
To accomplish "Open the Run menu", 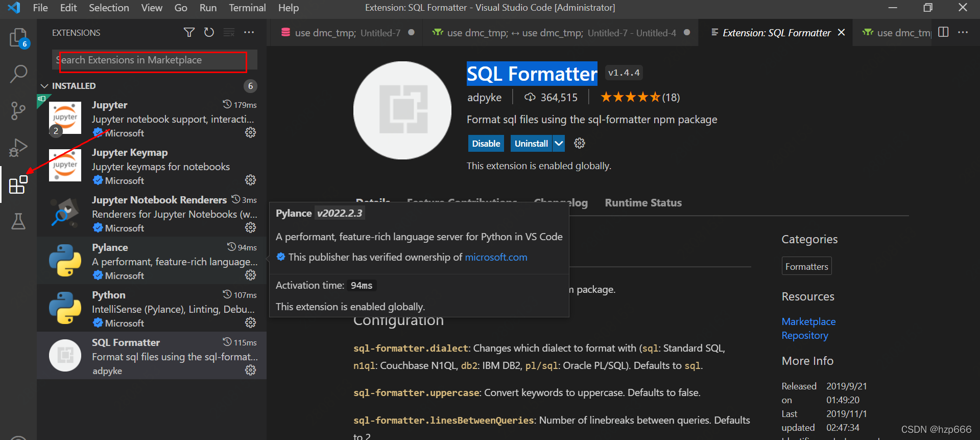I will (208, 8).
